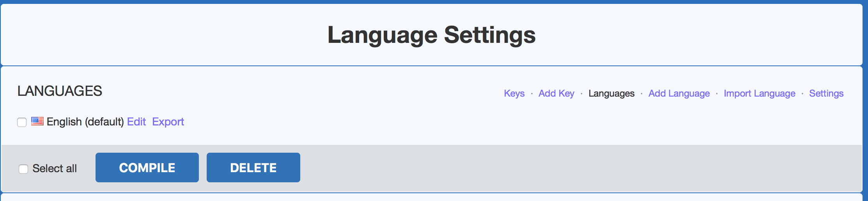Click the US flag icon beside English
This screenshot has width=868, height=201.
(37, 121)
